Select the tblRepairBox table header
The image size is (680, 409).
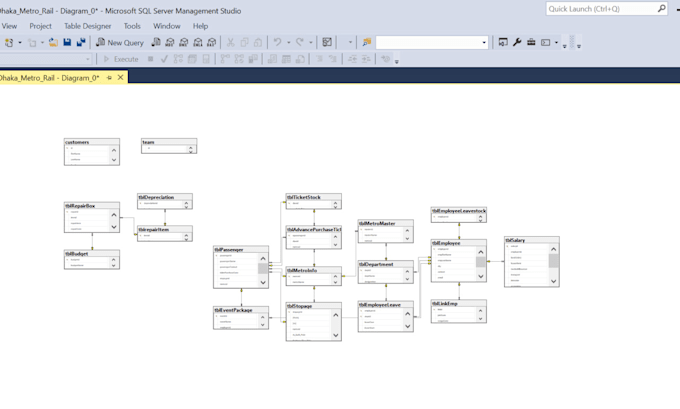click(x=92, y=206)
